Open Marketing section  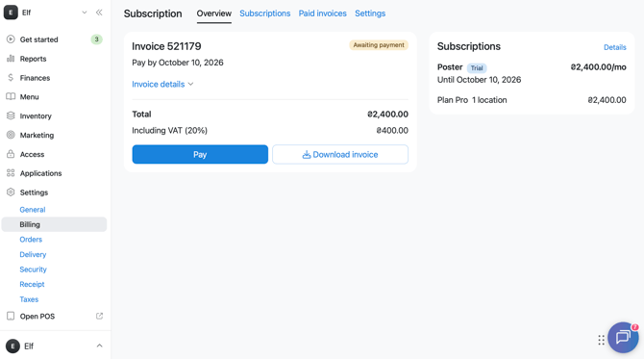pyautogui.click(x=37, y=135)
